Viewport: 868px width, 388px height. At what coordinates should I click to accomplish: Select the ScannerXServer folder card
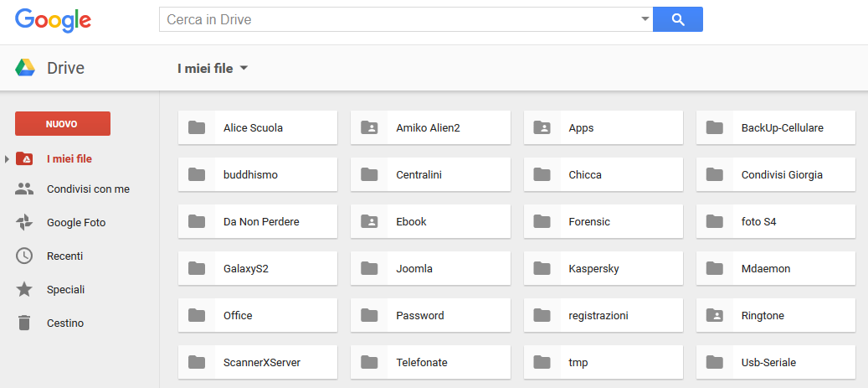[258, 363]
